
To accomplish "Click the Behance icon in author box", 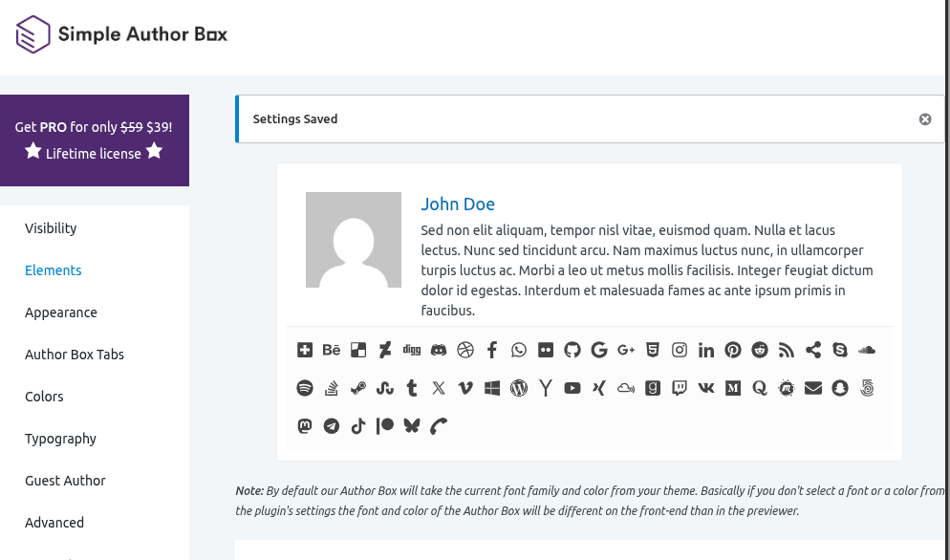I will click(332, 350).
